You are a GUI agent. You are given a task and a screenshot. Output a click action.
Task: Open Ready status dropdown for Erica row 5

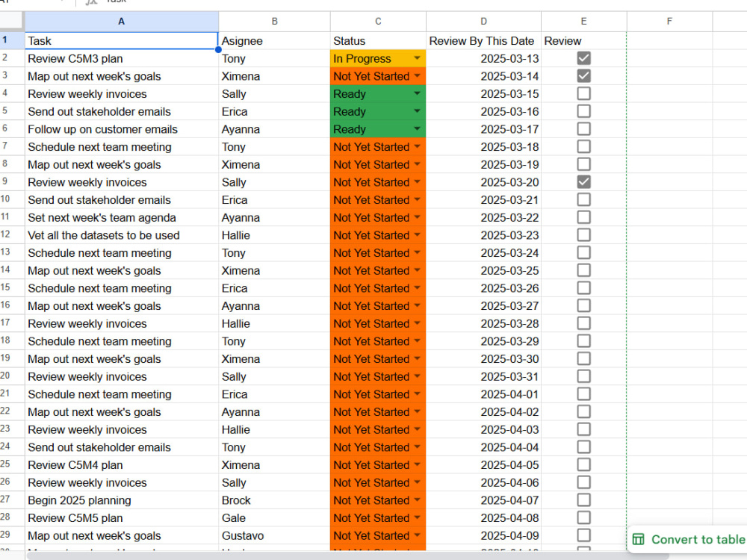click(417, 111)
